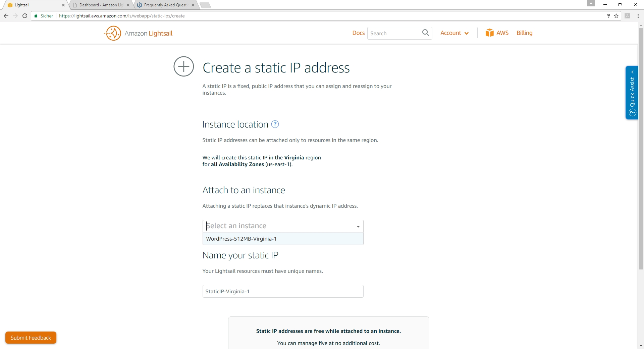Click the Submit Feedback button
The width and height of the screenshot is (644, 349).
click(x=31, y=338)
